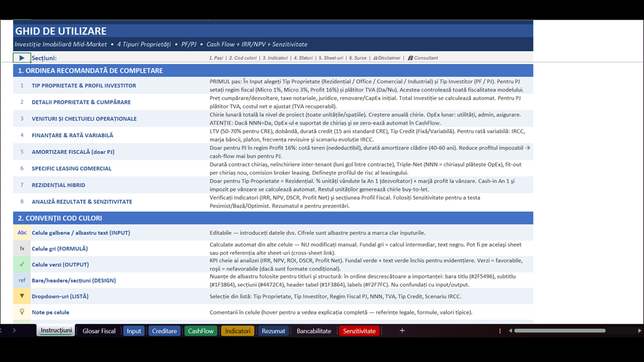Open the Disclaimer section link
The height and width of the screenshot is (362, 644).
pos(387,58)
